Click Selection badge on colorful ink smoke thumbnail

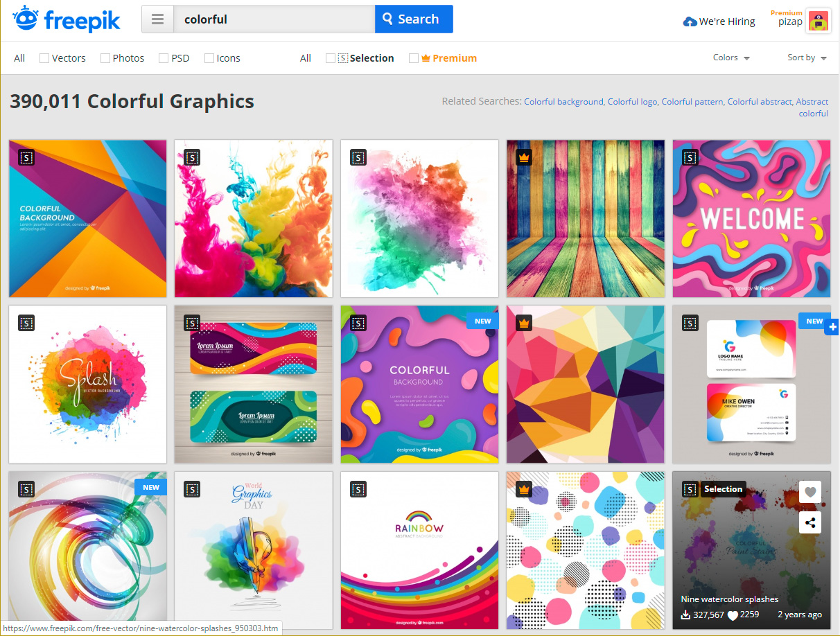(192, 158)
